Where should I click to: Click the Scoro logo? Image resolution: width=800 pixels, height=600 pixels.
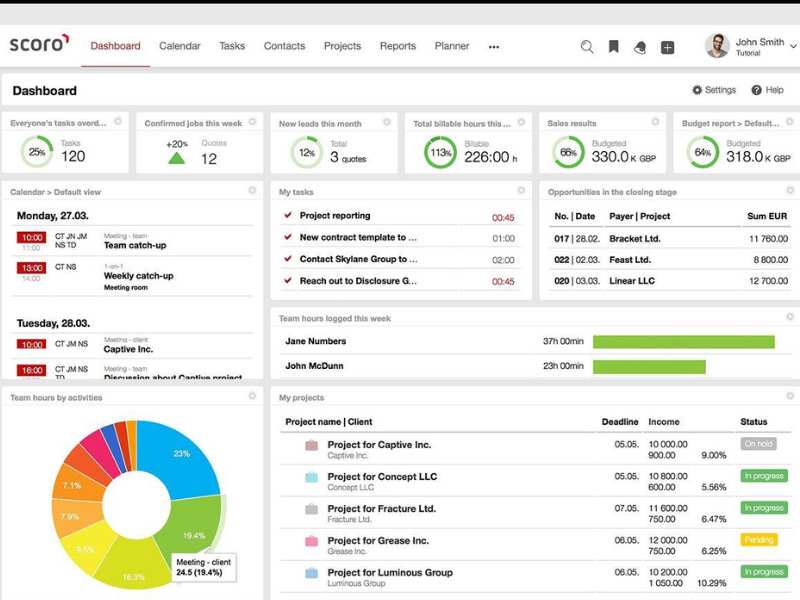coord(39,43)
